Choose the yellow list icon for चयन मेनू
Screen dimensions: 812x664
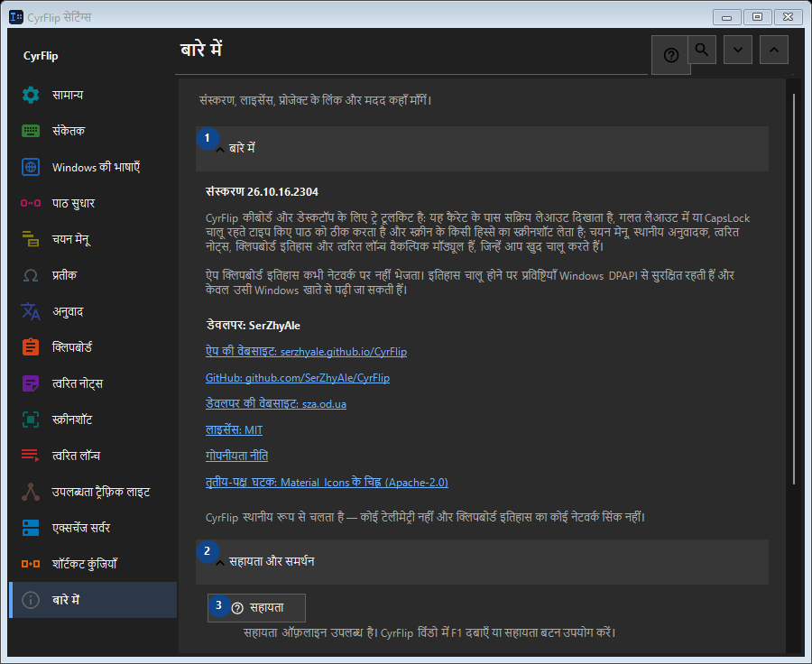coord(31,239)
